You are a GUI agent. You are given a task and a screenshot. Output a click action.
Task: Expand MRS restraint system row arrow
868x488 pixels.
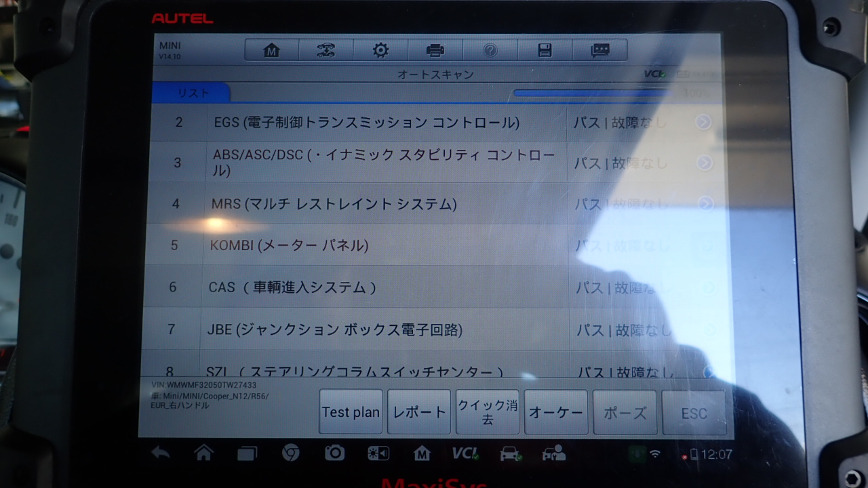click(x=706, y=203)
